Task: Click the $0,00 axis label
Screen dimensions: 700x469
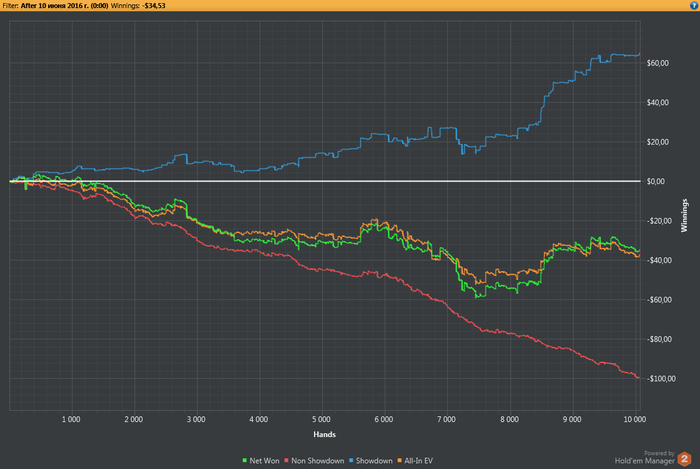Action: [x=655, y=182]
